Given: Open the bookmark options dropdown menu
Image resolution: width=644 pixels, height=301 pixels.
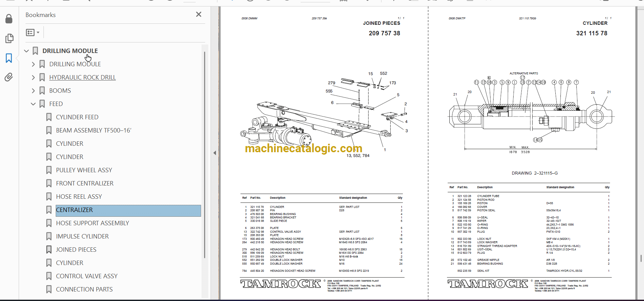Looking at the screenshot, I should click(33, 33).
